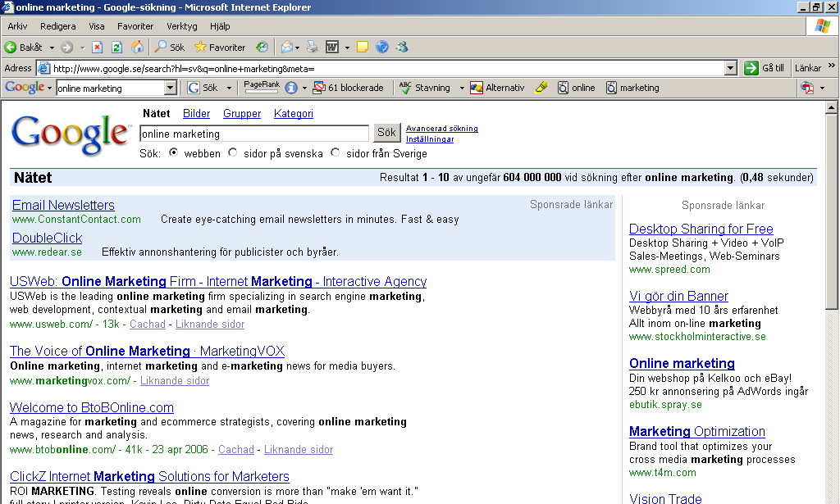Stop page loading with the red X icon
Viewport: 840px width, 504px height.
(97, 48)
